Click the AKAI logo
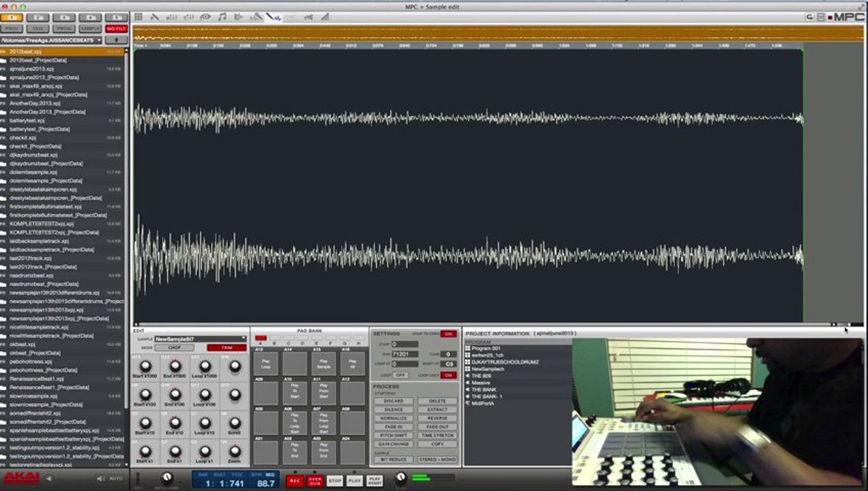The width and height of the screenshot is (868, 491). point(22,479)
